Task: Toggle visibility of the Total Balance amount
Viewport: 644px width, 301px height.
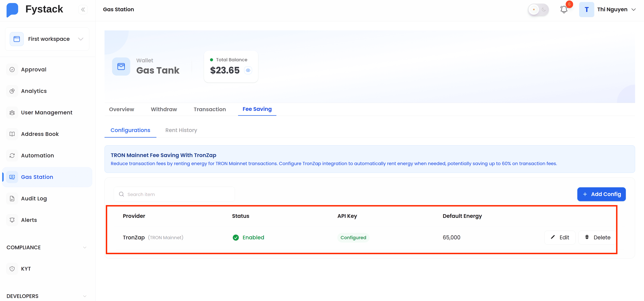Action: tap(248, 70)
